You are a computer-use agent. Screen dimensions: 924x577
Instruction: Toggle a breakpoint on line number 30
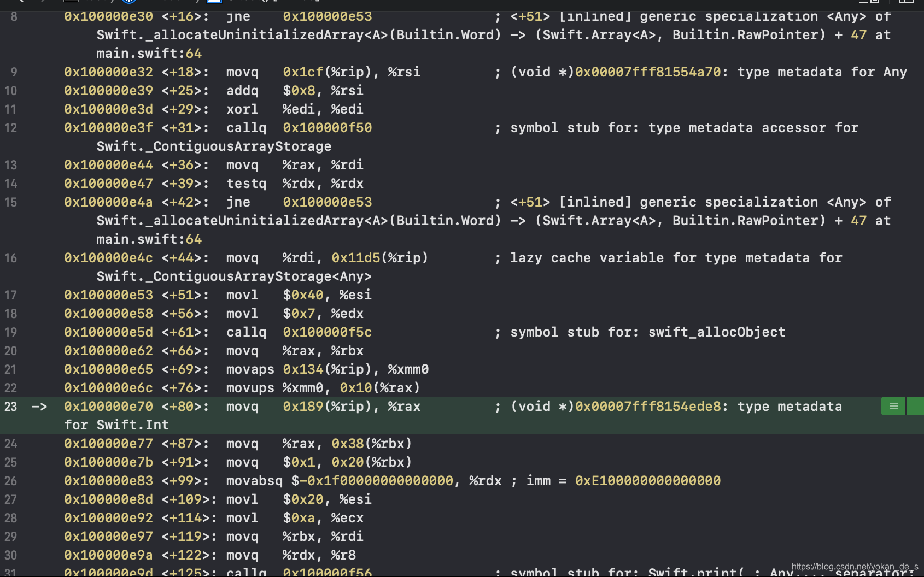click(10, 555)
